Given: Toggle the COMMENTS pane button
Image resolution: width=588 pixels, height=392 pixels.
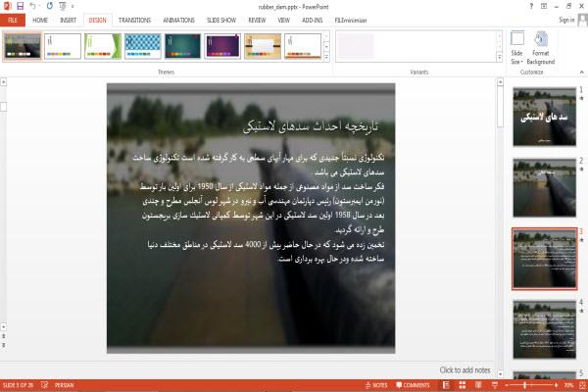Looking at the screenshot, I should coord(413,385).
